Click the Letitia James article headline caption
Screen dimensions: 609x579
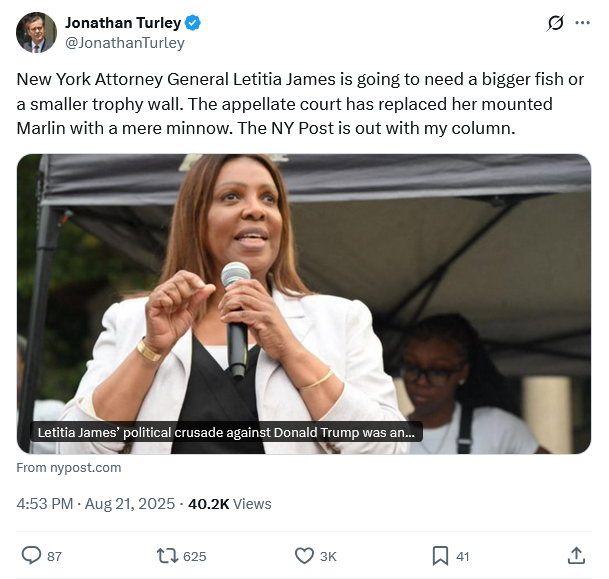[226, 432]
